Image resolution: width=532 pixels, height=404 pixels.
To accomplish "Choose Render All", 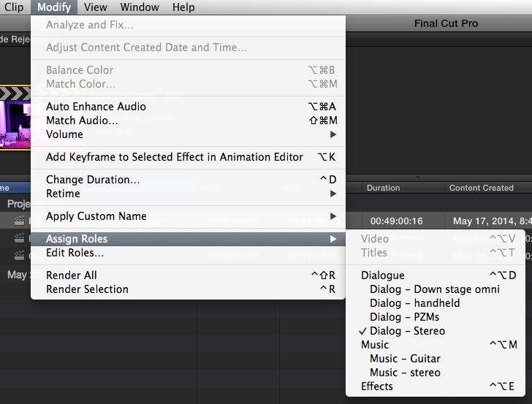I will [188, 275].
